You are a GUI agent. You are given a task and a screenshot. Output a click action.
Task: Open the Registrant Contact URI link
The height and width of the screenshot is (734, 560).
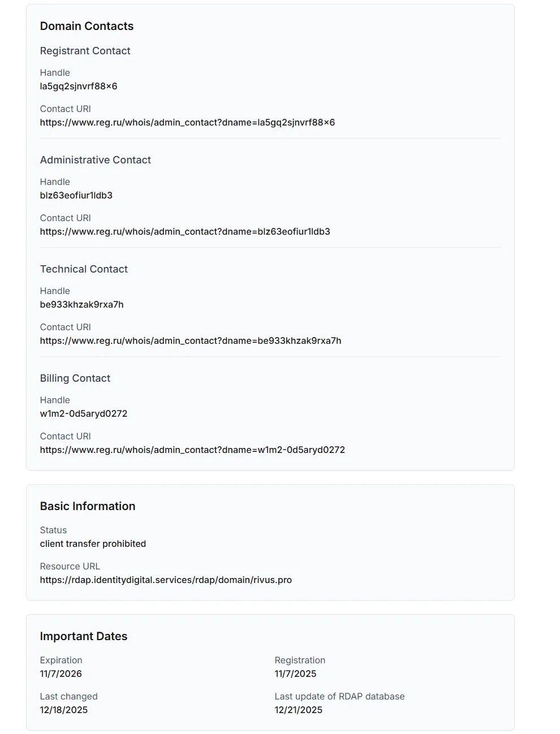click(187, 122)
